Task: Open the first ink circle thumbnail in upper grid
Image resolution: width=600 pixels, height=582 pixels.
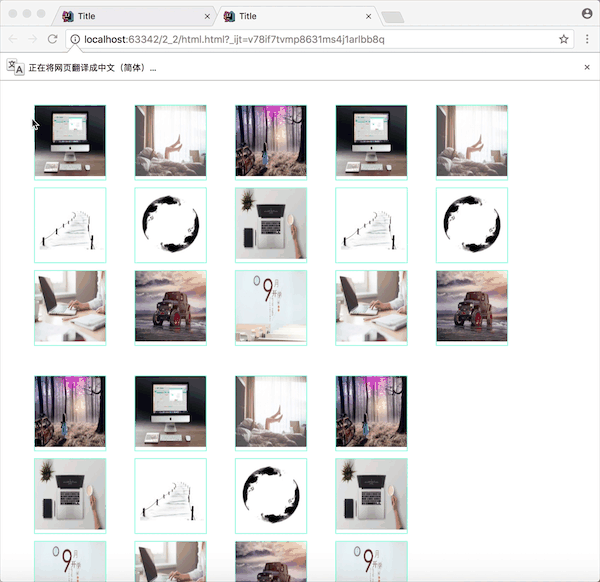Action: (x=170, y=223)
